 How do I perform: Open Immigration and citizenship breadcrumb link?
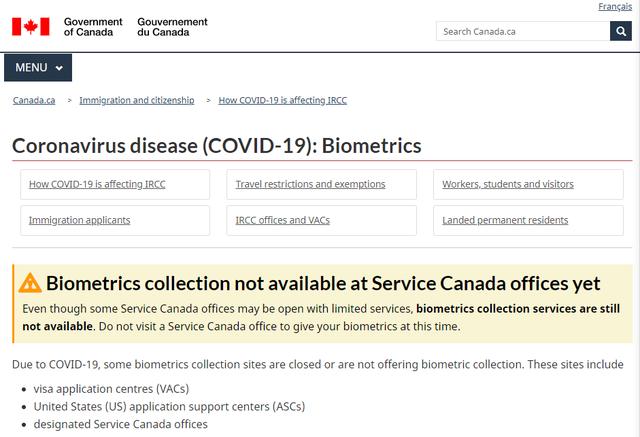135,100
